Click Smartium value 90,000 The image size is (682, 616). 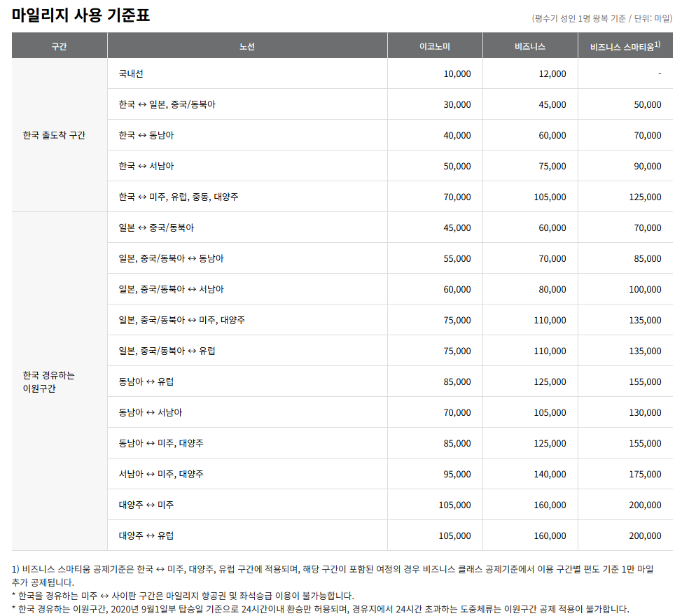pos(648,167)
